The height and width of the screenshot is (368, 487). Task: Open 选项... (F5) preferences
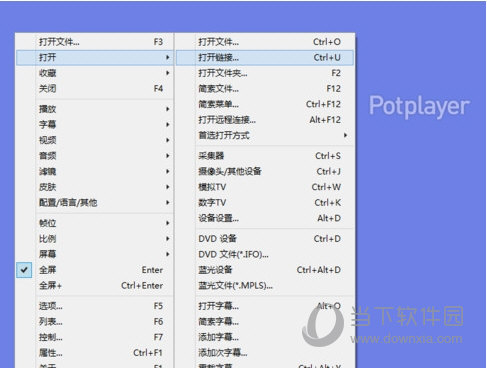point(95,306)
